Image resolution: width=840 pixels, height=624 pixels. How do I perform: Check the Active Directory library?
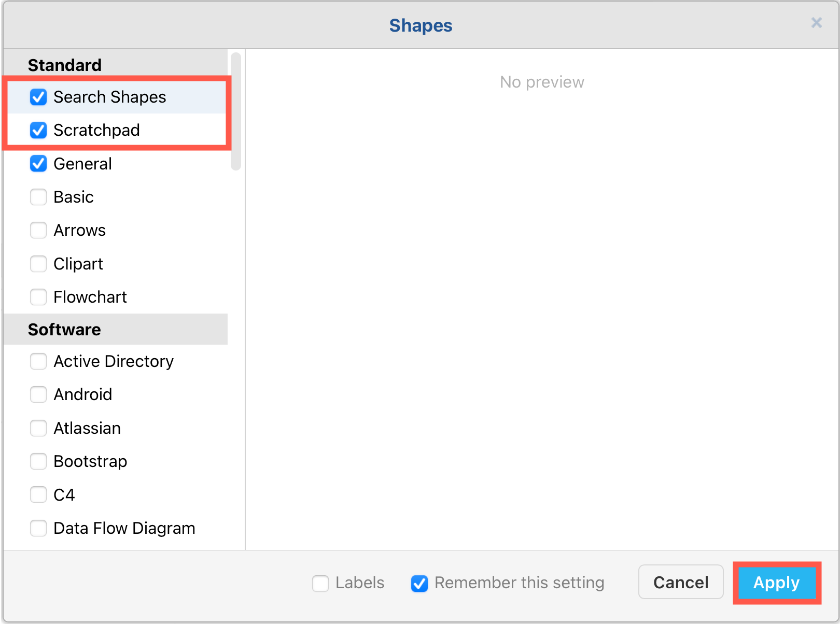click(x=38, y=361)
